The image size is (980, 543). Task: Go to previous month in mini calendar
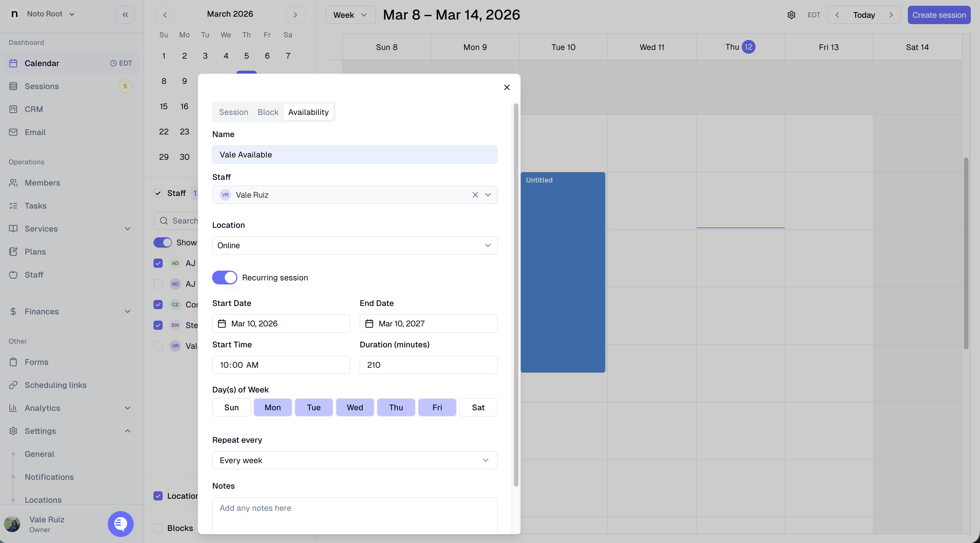click(165, 15)
